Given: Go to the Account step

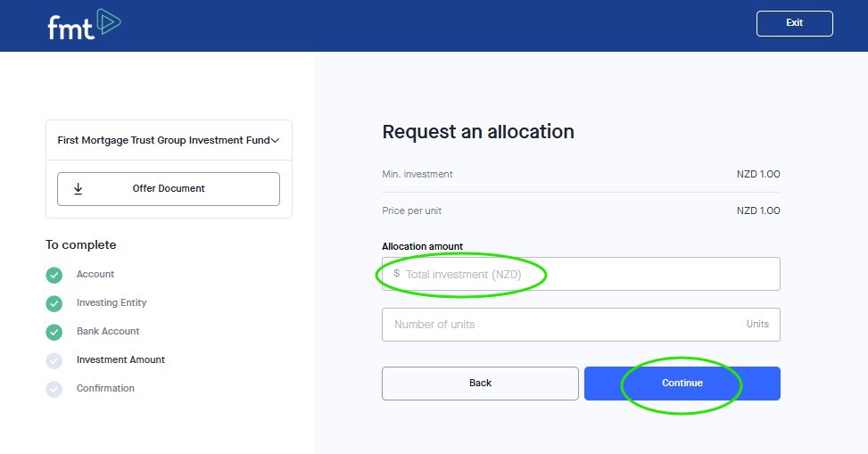Looking at the screenshot, I should point(95,274).
